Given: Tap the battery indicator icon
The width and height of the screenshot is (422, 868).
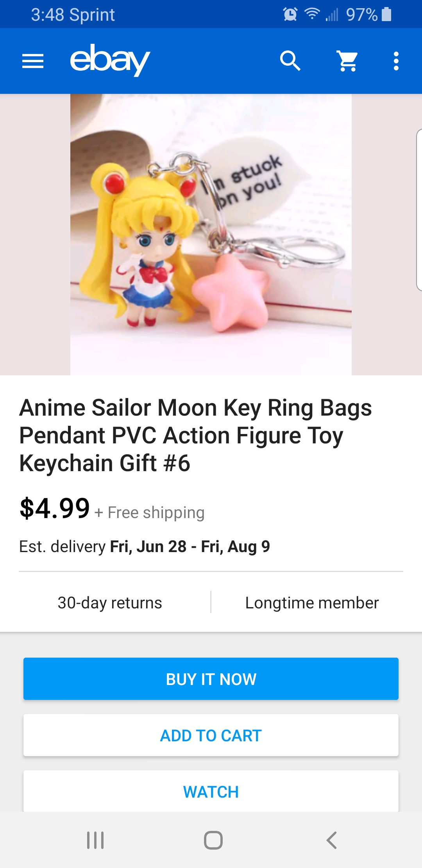Looking at the screenshot, I should coord(386,14).
